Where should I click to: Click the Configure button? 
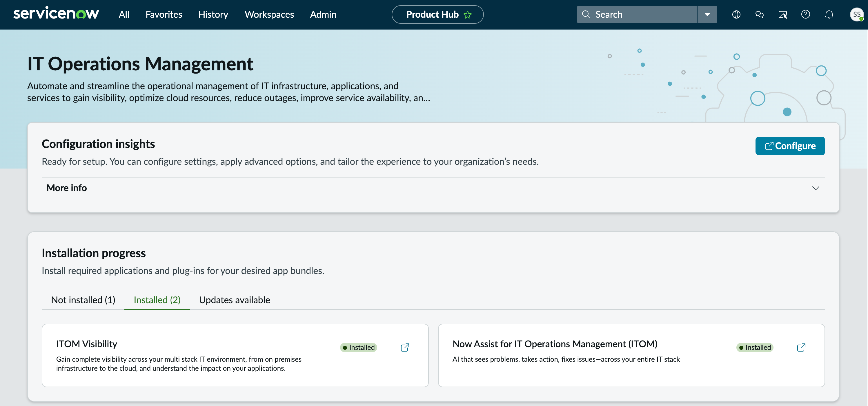(x=790, y=146)
